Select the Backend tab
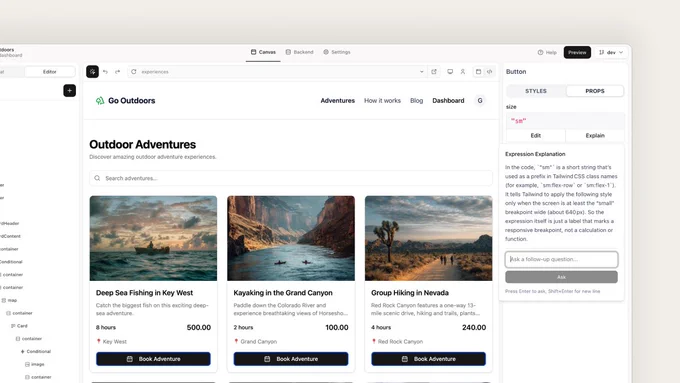 pyautogui.click(x=299, y=52)
